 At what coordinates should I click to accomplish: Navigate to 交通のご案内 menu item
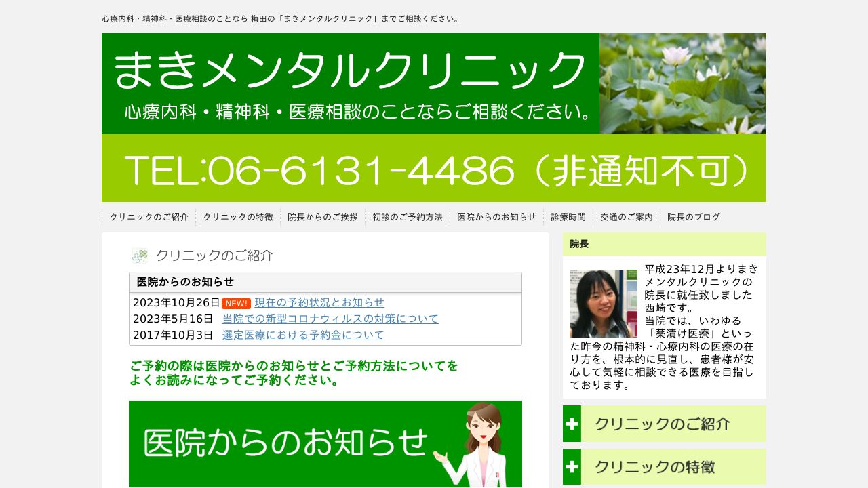pos(626,218)
